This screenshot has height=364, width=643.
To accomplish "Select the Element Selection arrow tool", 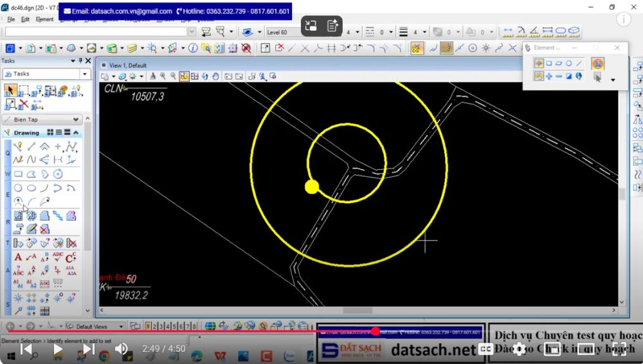I will click(10, 91).
